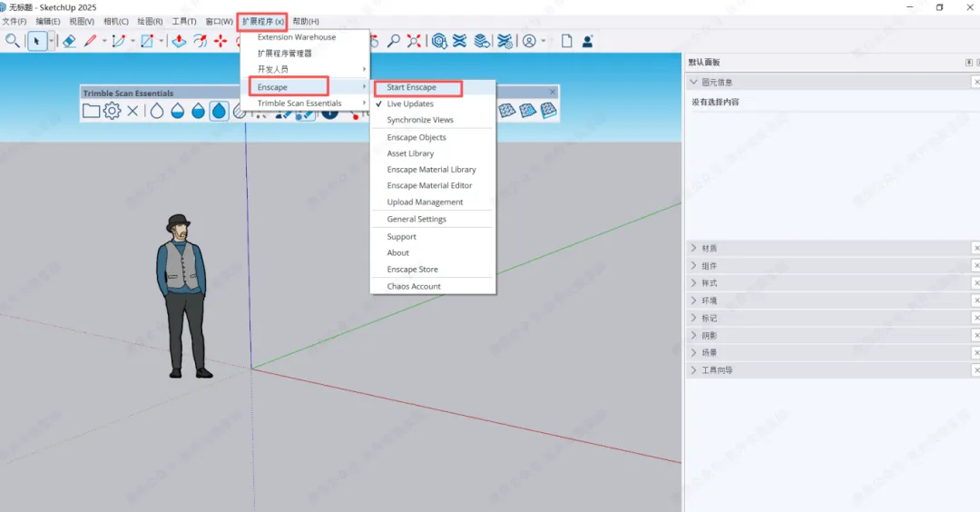
Task: Expand the 环境 panel section
Action: click(693, 300)
